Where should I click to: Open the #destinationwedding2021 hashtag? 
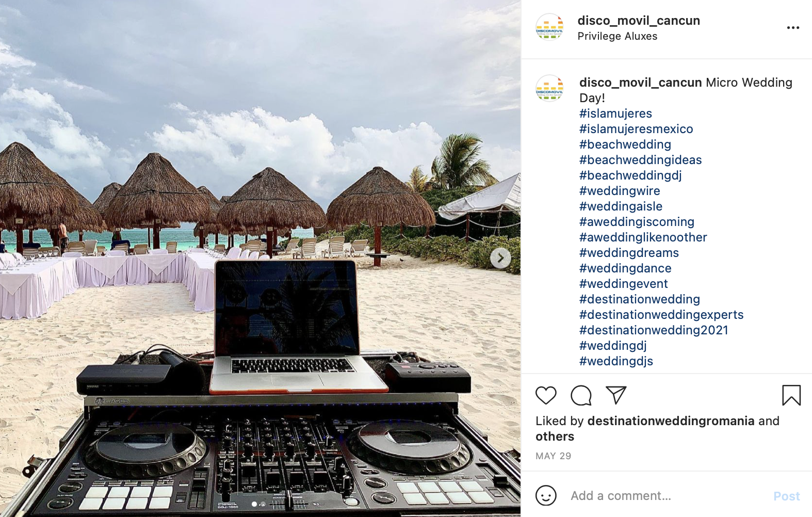coord(654,330)
